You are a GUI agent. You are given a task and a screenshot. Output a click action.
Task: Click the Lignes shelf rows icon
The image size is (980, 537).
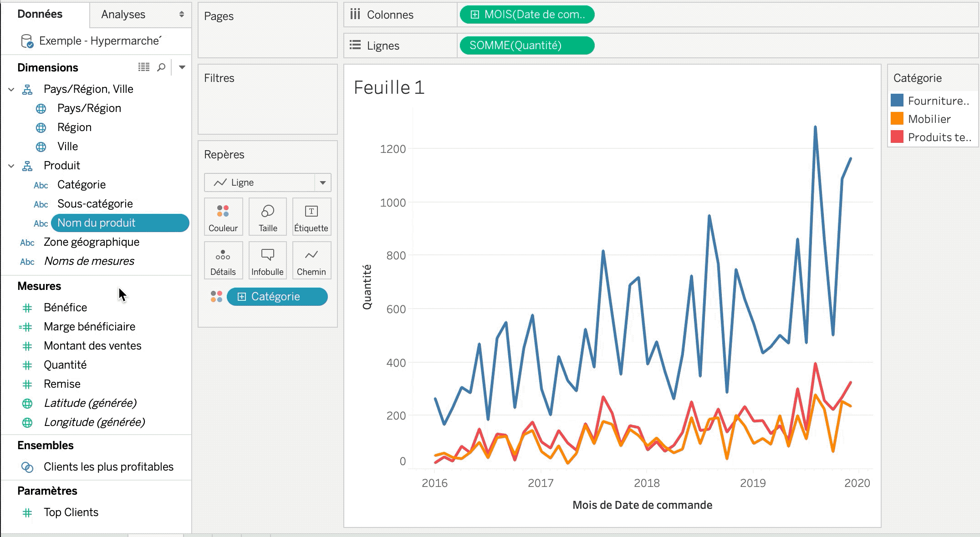(x=355, y=46)
